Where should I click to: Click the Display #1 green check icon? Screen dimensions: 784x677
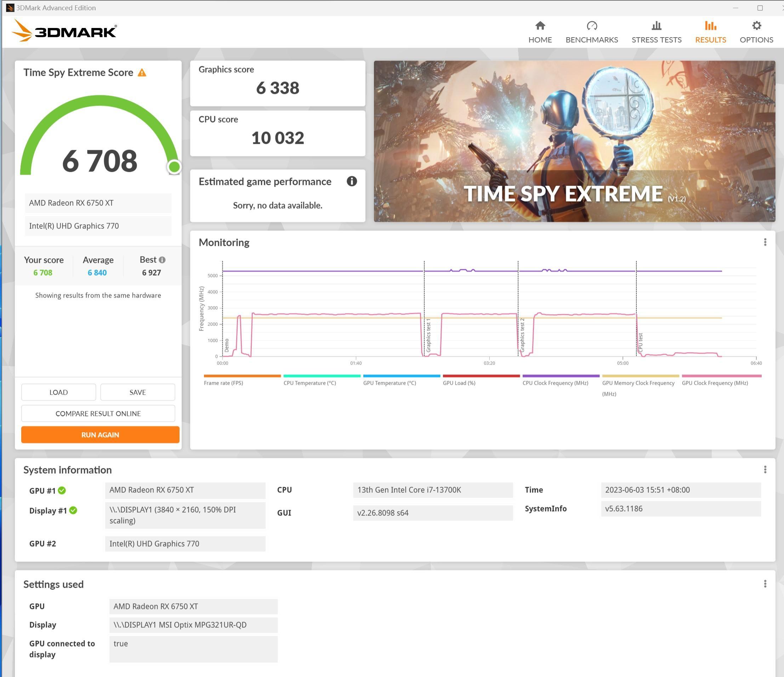click(x=73, y=510)
